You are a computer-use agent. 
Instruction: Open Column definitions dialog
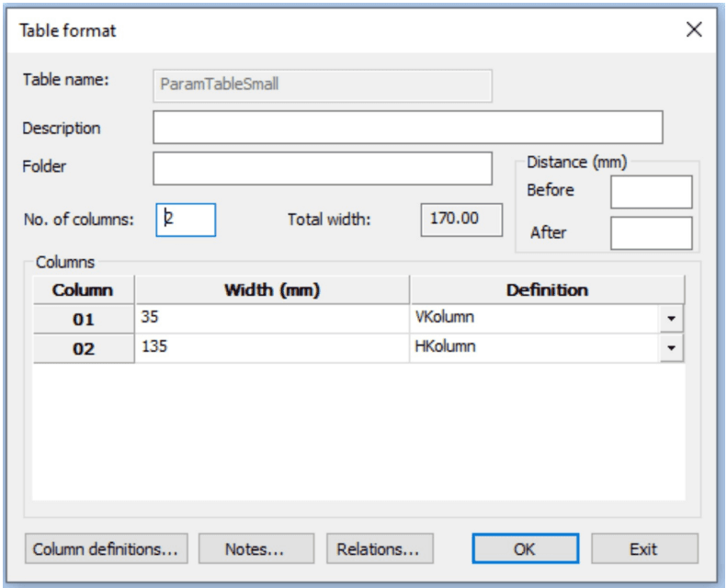(106, 548)
